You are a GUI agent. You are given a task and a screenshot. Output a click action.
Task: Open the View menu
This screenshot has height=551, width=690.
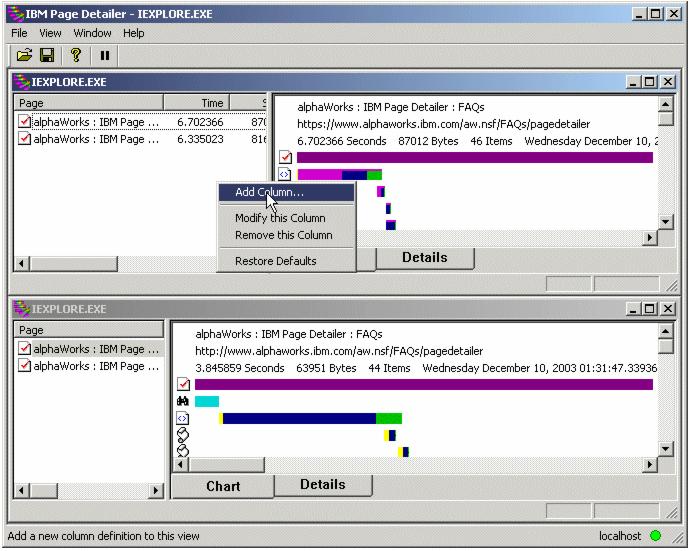[50, 33]
